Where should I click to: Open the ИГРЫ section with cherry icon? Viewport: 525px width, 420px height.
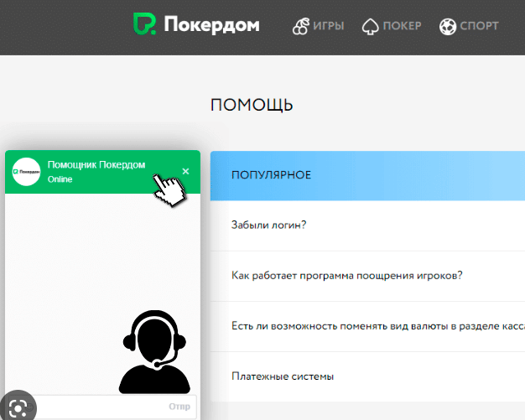tap(318, 26)
